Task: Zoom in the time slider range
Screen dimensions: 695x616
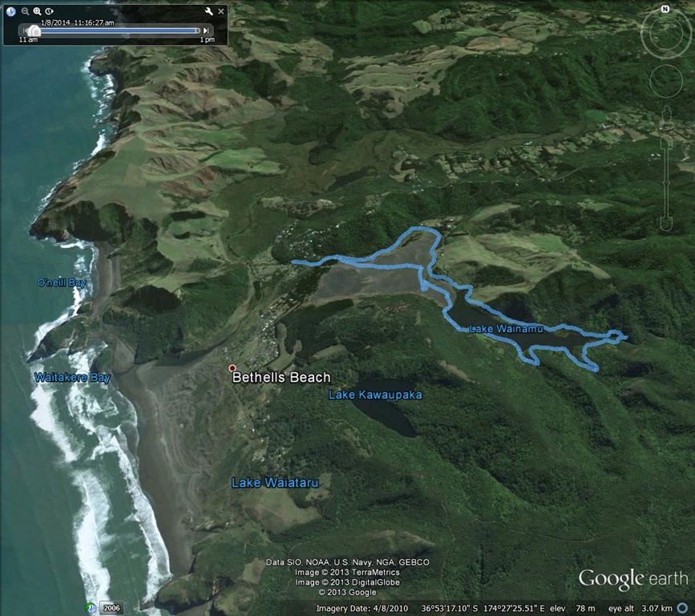Action: [37, 11]
